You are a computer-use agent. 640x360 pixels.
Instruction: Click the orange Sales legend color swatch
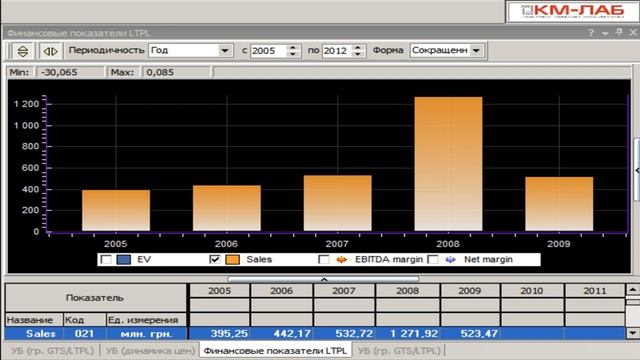click(x=233, y=259)
